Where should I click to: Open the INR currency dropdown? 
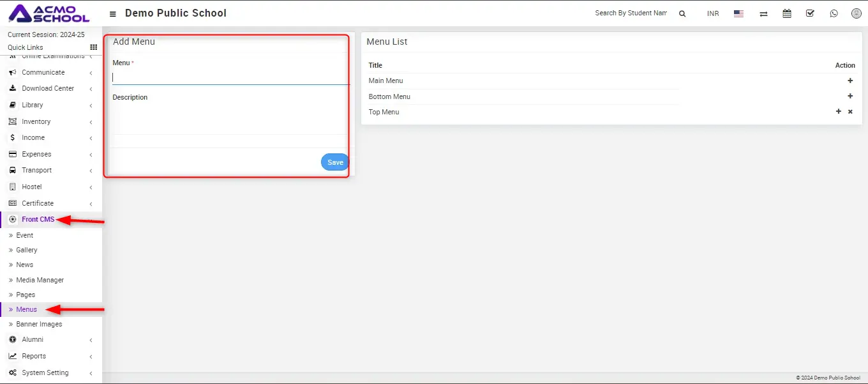713,13
